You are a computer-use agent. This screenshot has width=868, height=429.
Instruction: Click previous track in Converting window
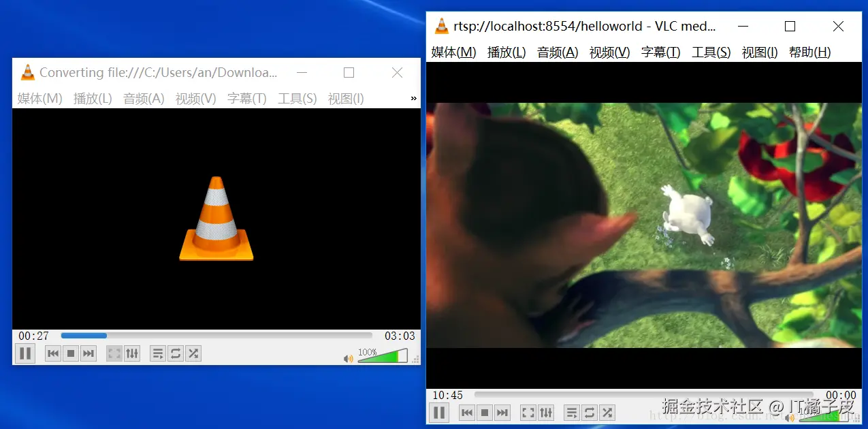tap(53, 353)
